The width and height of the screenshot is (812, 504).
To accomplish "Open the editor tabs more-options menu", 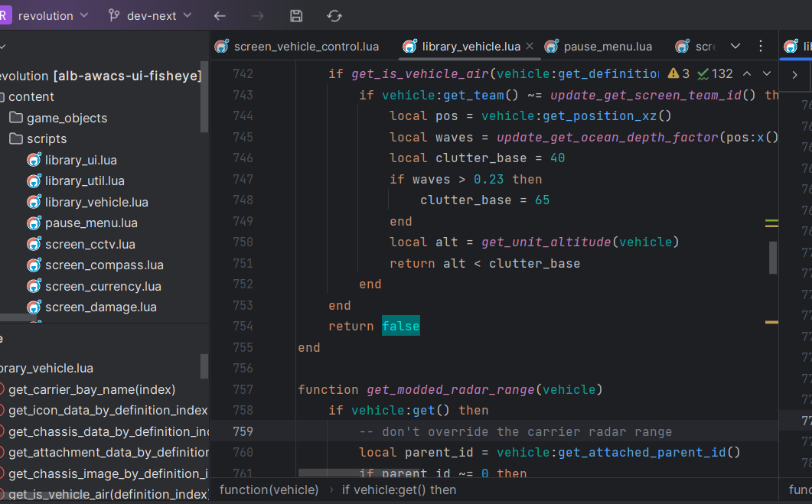I will 760,46.
